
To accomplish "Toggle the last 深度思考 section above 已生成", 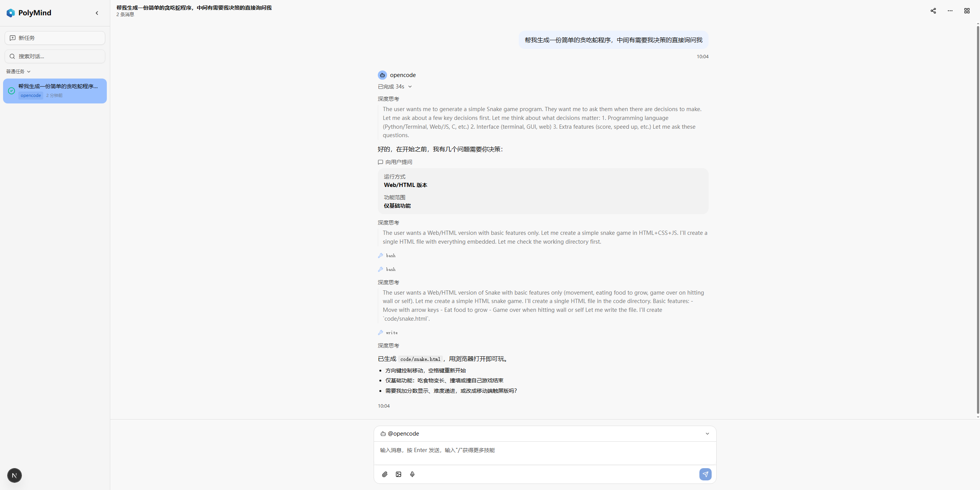I will pos(388,346).
